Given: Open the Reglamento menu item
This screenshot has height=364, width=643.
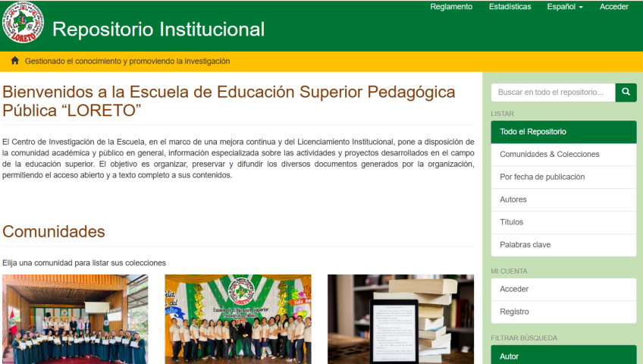Looking at the screenshot, I should coord(451,7).
